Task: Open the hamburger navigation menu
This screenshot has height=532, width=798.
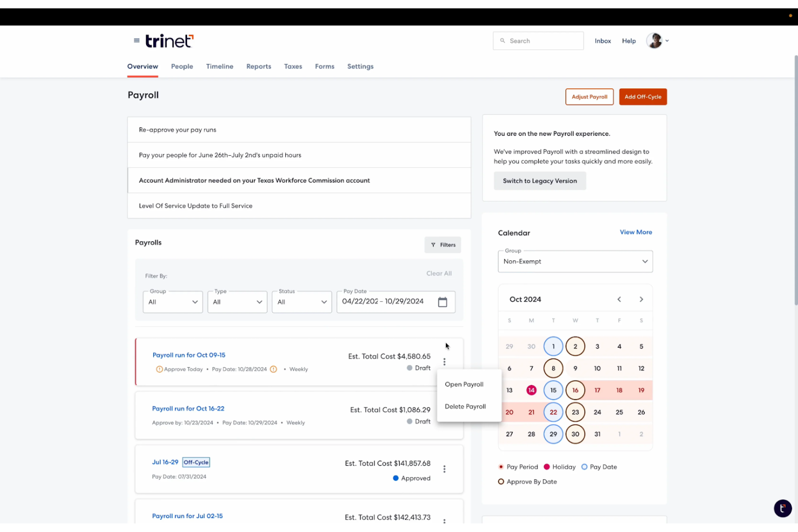Action: pyautogui.click(x=136, y=40)
